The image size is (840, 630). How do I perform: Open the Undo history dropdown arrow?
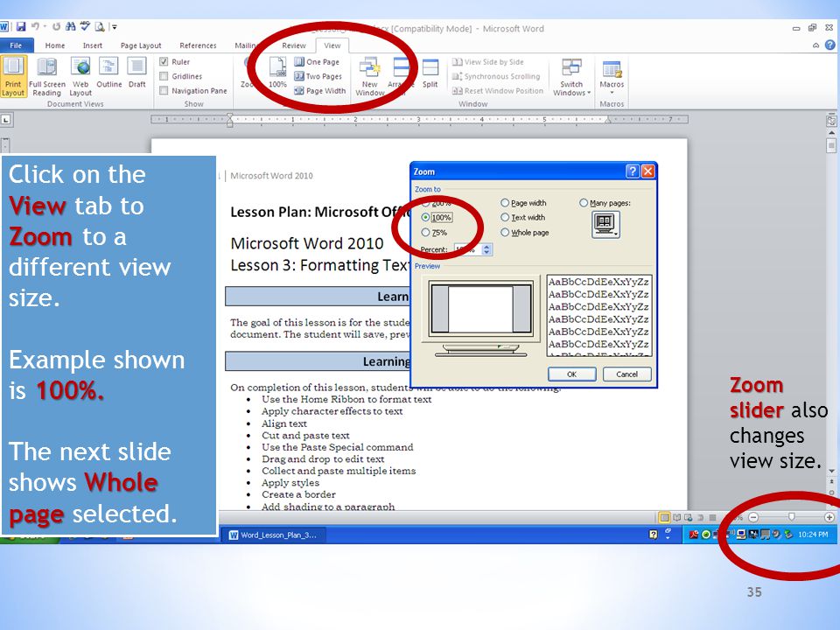45,26
